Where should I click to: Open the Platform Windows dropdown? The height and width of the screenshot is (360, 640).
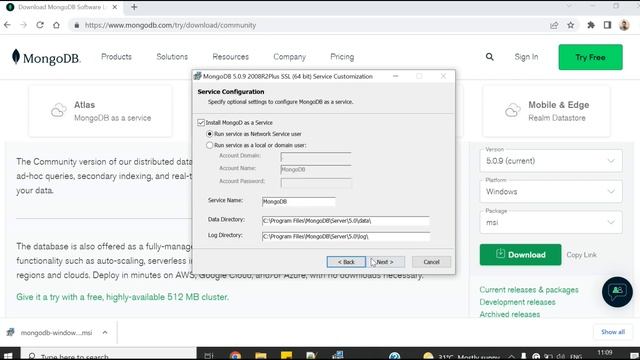(551, 191)
